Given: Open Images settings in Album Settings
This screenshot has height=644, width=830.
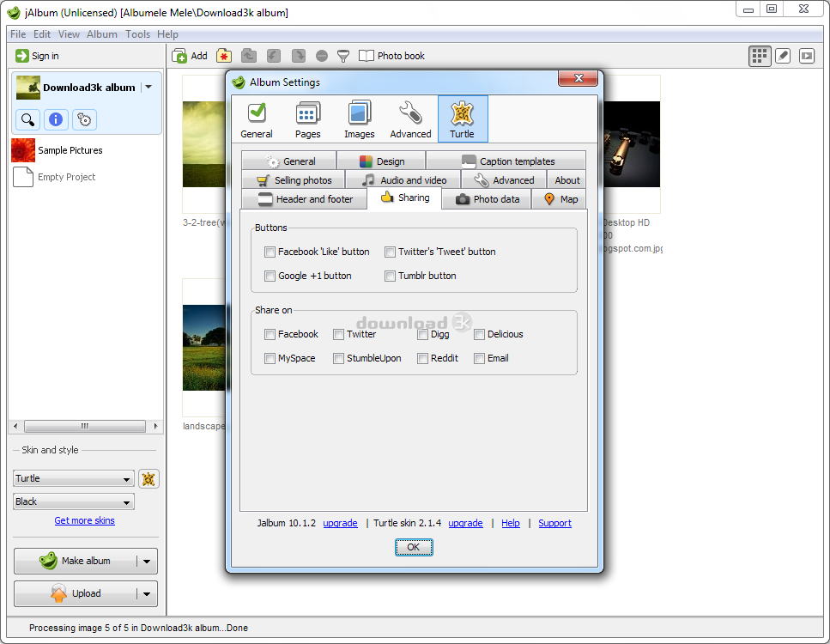Looking at the screenshot, I should click(360, 119).
